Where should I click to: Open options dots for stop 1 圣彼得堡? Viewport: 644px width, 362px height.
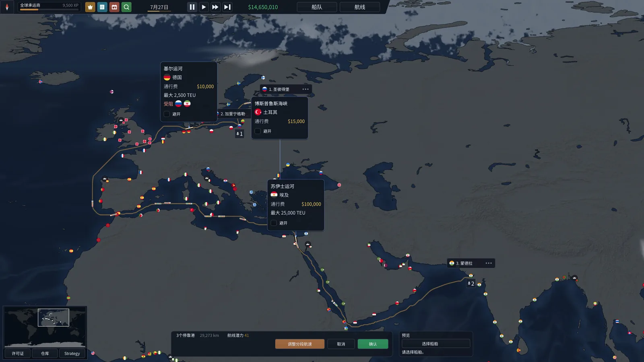(305, 89)
